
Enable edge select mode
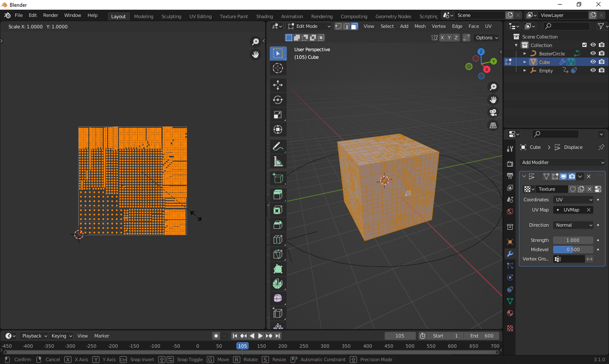coord(346,26)
